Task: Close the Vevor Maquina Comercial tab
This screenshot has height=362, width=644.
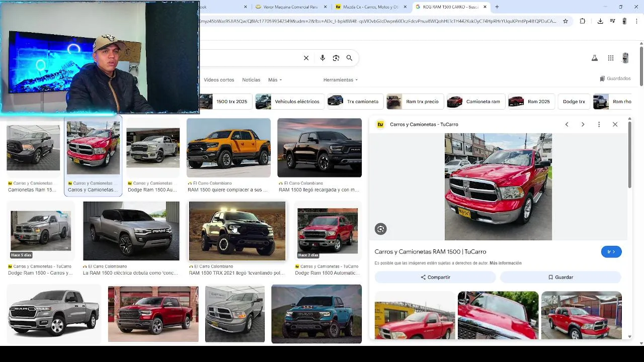Action: click(x=326, y=7)
